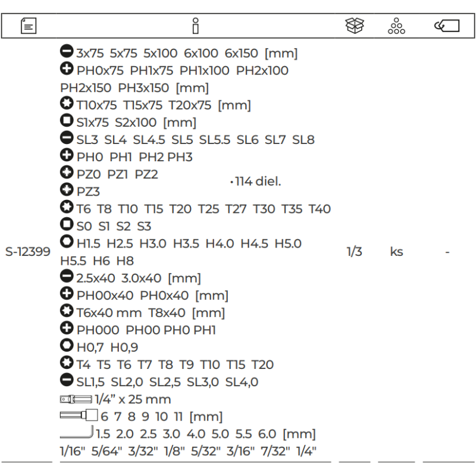Click the slotted icon beside 3x75

(67, 53)
